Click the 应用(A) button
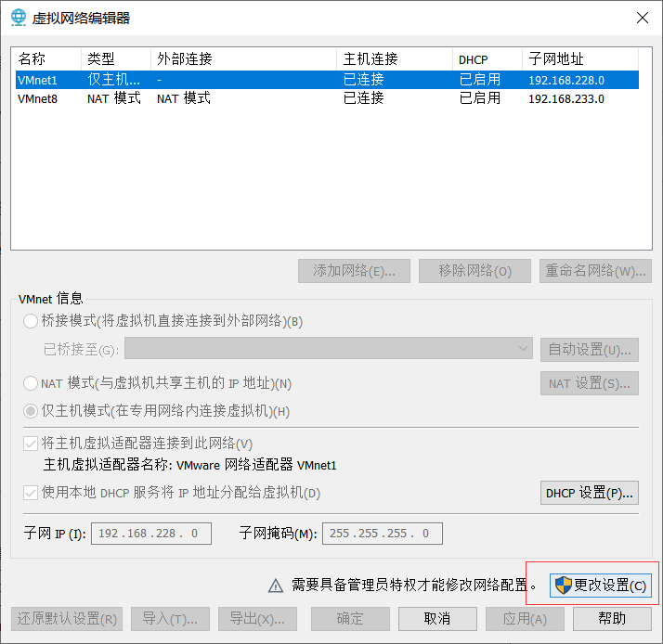The height and width of the screenshot is (644, 663). [525, 619]
